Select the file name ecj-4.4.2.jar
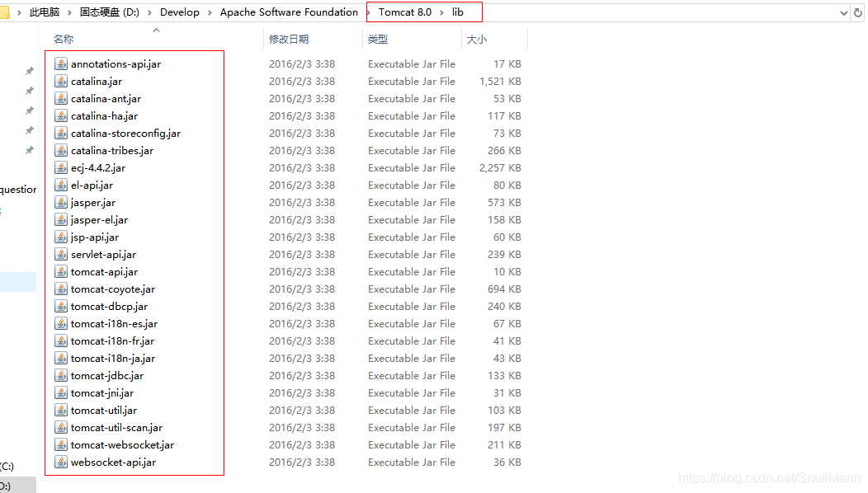This screenshot has width=868, height=493. tap(98, 167)
